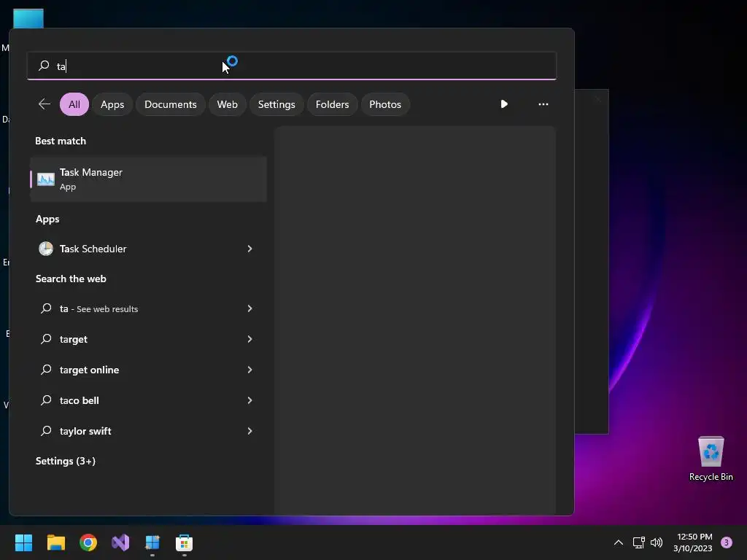
Task: Expand chevron next to 'taylor swift'
Action: coord(249,431)
